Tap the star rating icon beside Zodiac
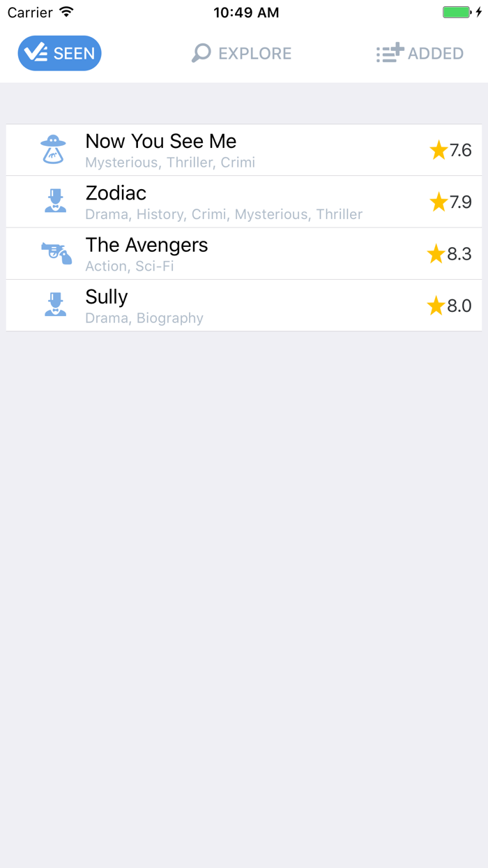 (x=439, y=201)
